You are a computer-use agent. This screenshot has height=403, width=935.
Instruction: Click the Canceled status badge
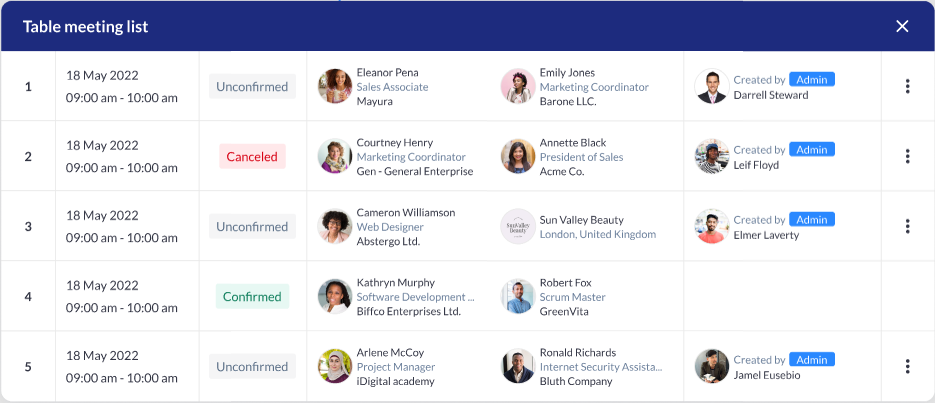(x=252, y=157)
